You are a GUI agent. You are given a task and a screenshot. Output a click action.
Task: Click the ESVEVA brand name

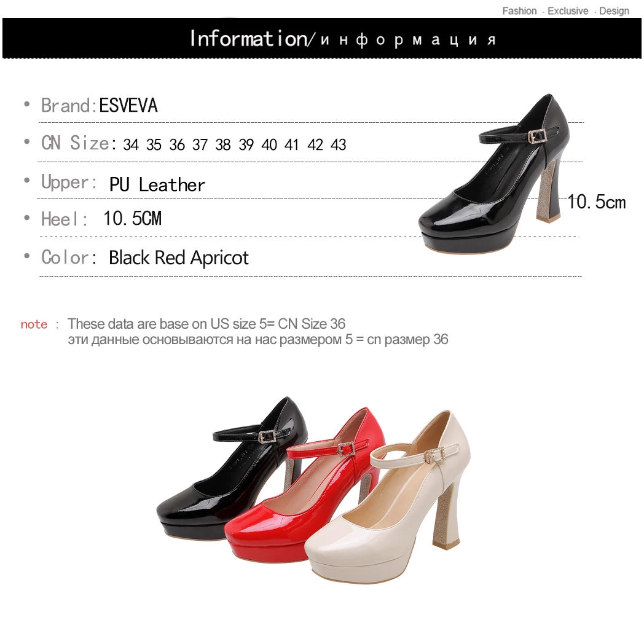click(x=128, y=106)
